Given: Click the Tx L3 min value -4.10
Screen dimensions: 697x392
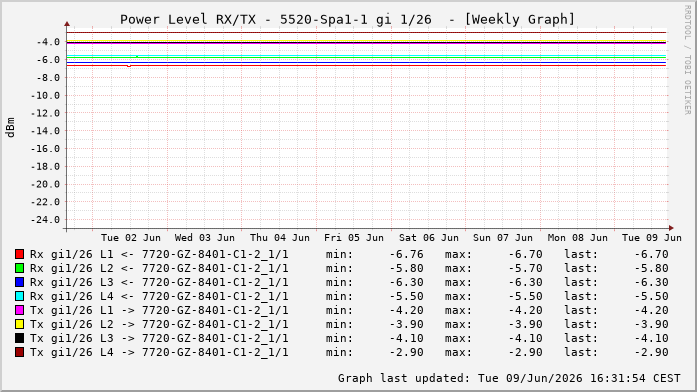Looking at the screenshot, I should [406, 338].
